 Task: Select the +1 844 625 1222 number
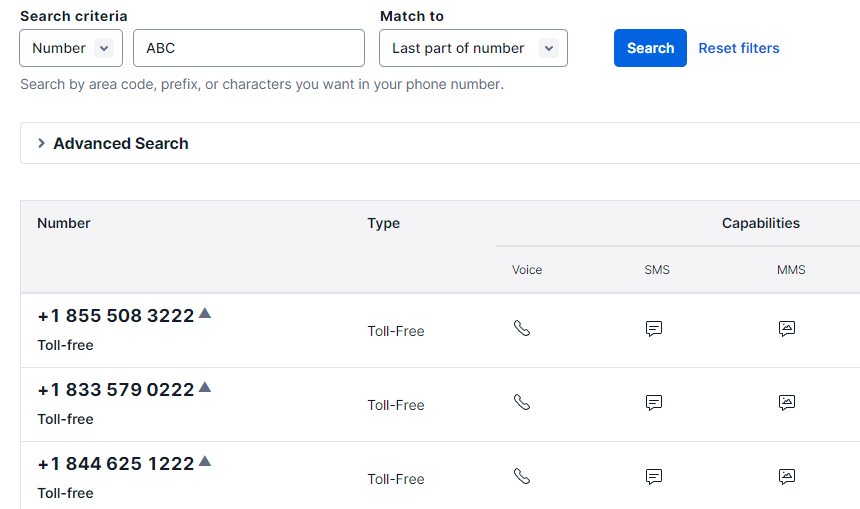pos(116,464)
